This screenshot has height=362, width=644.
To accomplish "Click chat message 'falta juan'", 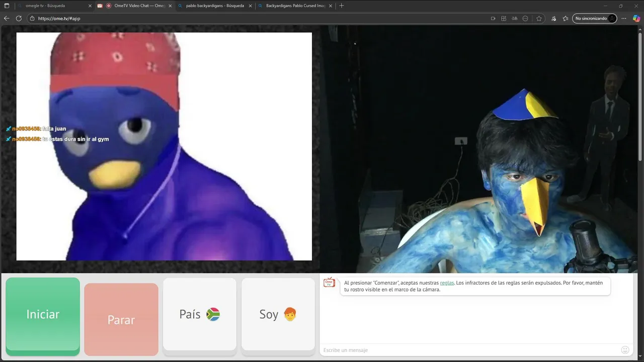I will click(54, 129).
